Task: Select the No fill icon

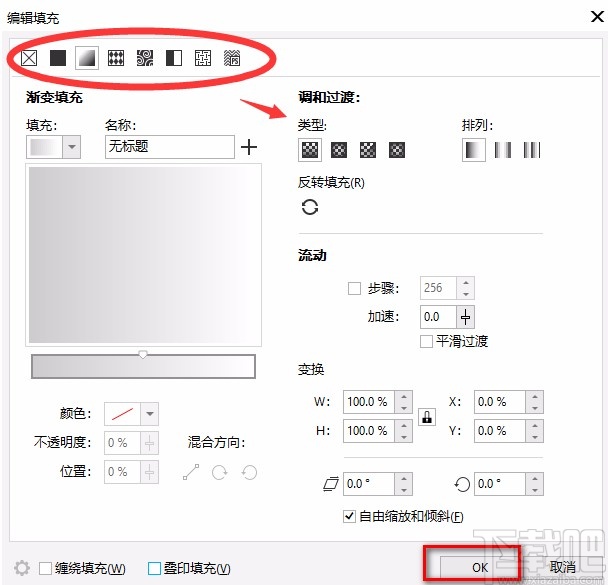Action: click(29, 58)
